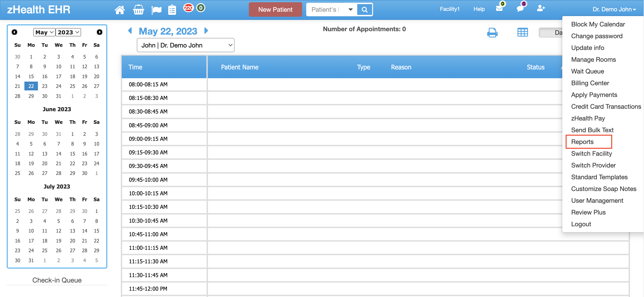Switch to calendar grid view icon

pos(522,33)
